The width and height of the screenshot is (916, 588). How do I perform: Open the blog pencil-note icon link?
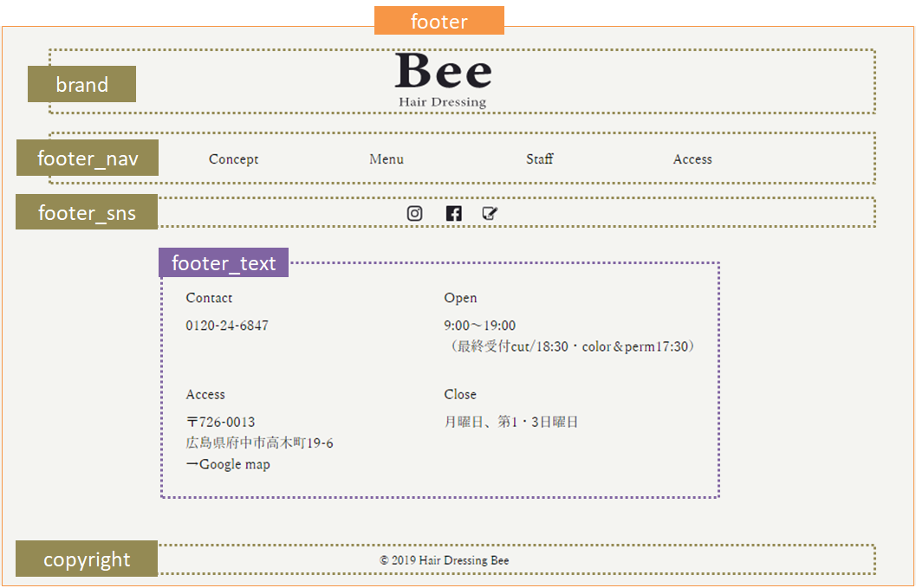click(x=490, y=213)
